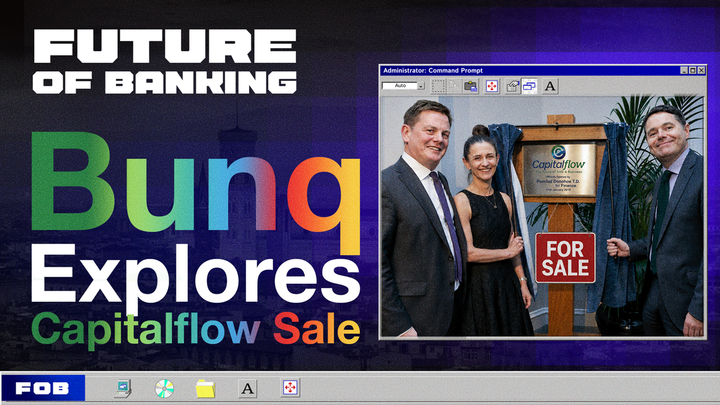Close the Command Prompt window
Viewport: 720px width, 405px height.
coord(701,70)
